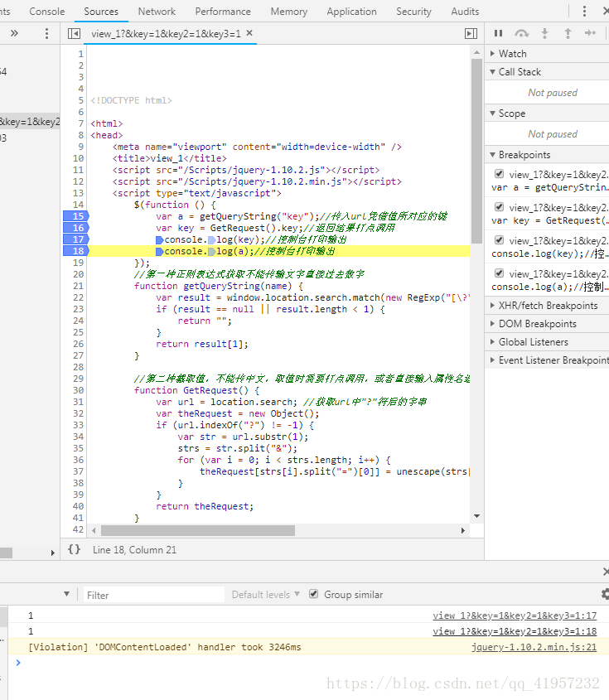
Task: Click the console prompt input line
Action: (x=308, y=663)
